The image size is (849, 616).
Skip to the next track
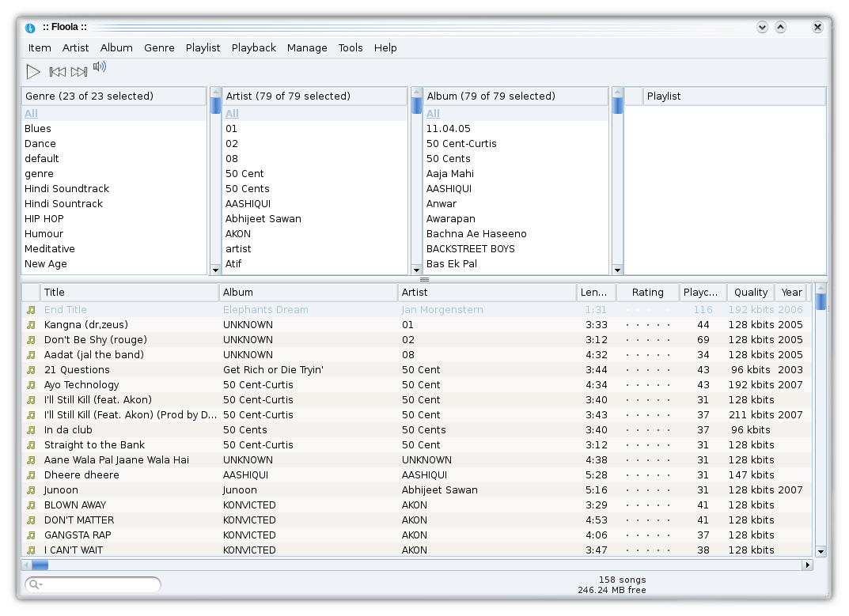coord(78,72)
